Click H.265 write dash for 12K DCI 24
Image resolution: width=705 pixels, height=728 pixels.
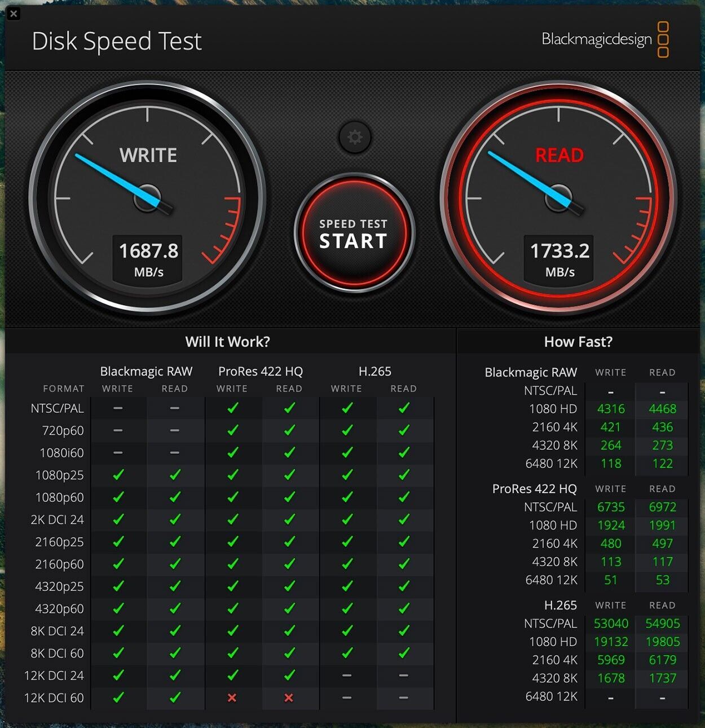tap(347, 675)
